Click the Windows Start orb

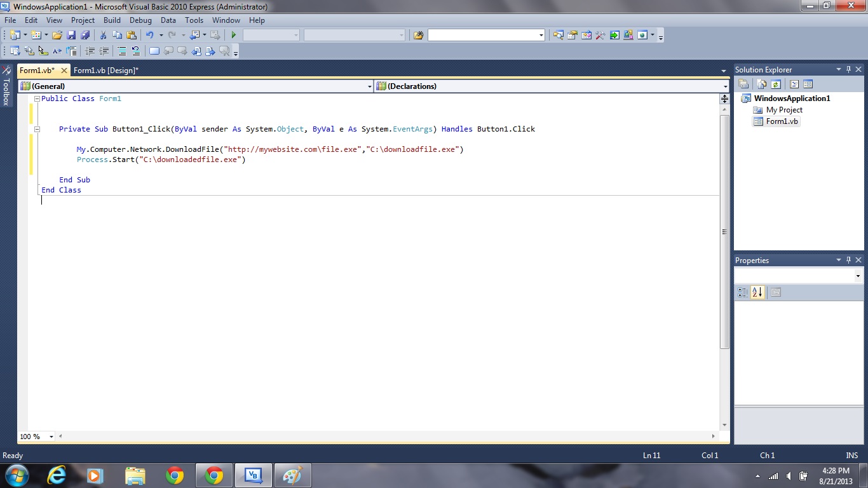[x=17, y=475]
